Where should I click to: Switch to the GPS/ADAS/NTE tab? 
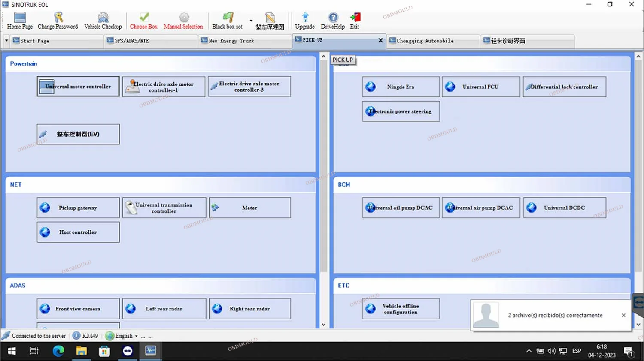click(131, 41)
